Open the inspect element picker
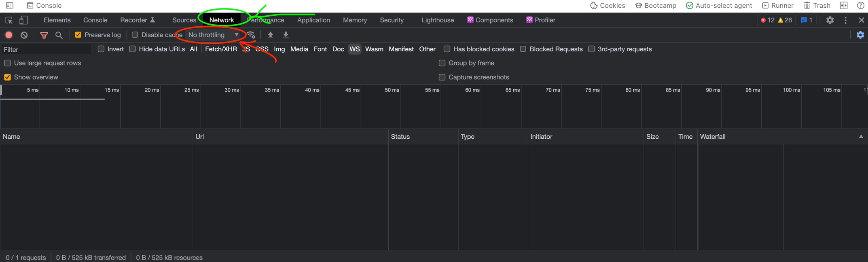This screenshot has height=262, width=868. pyautogui.click(x=9, y=20)
